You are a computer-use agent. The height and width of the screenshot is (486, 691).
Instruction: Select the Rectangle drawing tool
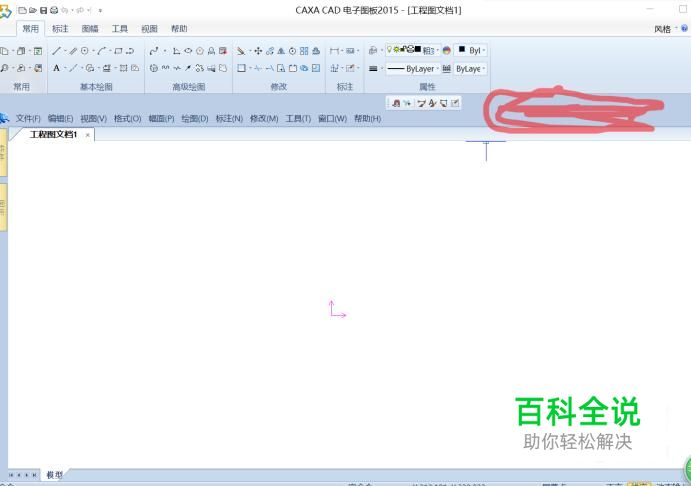pyautogui.click(x=118, y=51)
